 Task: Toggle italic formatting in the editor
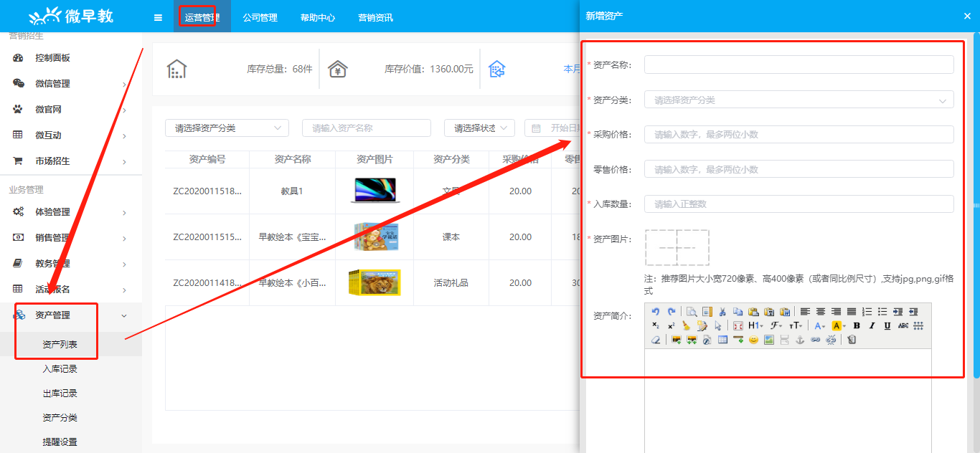[872, 326]
